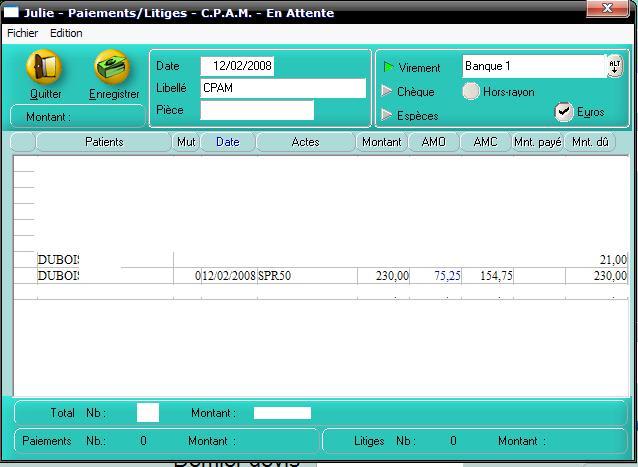Open the Banque 1 dropdown arrow

pyautogui.click(x=614, y=66)
